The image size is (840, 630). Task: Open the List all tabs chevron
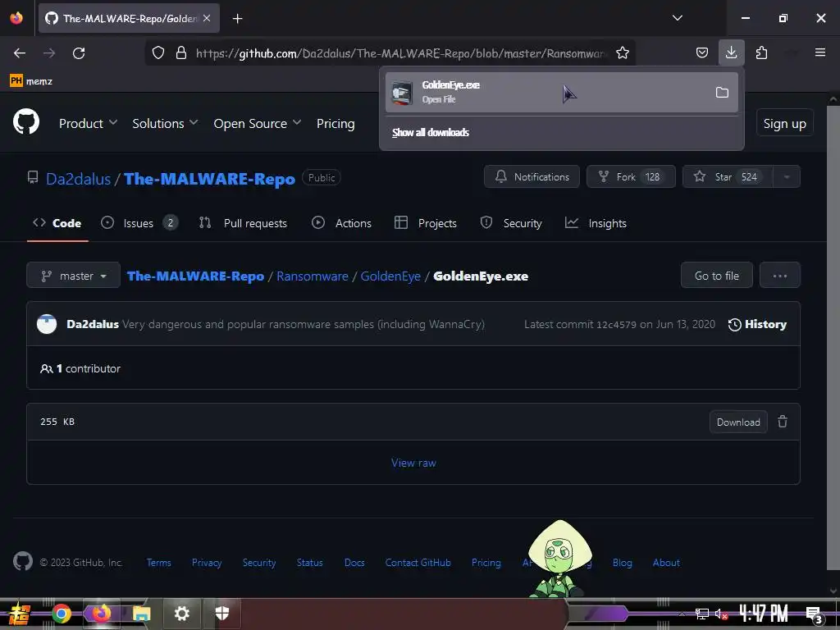pyautogui.click(x=677, y=18)
